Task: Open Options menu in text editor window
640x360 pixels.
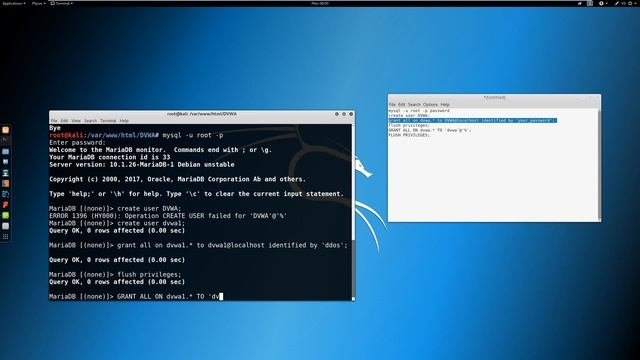Action: point(430,105)
